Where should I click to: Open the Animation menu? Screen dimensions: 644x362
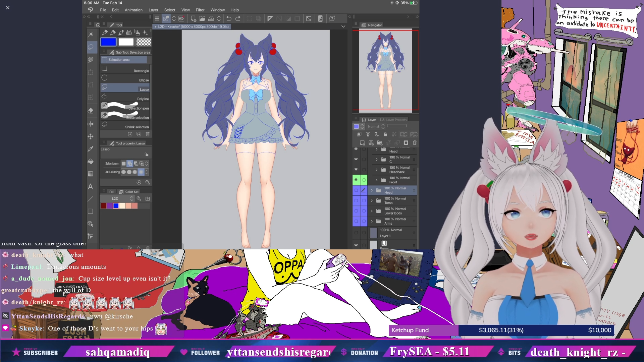[x=133, y=10]
